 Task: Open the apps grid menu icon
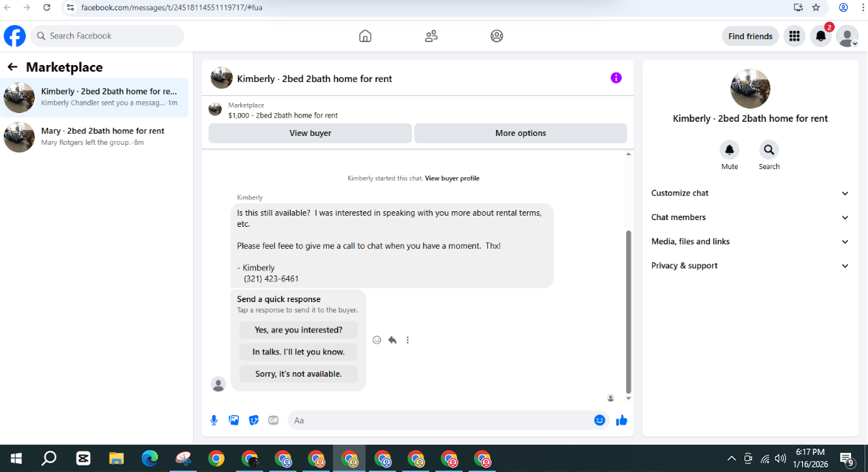coord(794,36)
